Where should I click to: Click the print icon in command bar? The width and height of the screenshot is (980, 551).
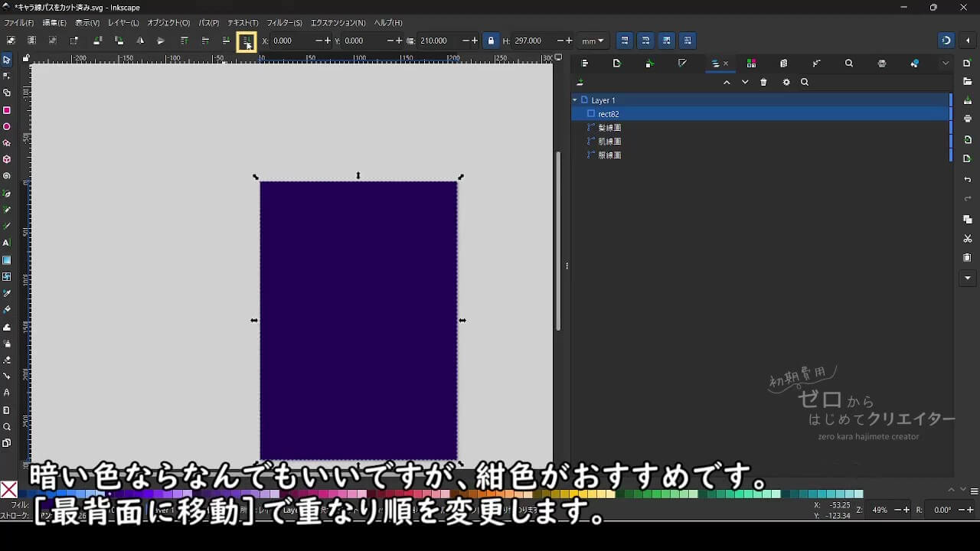968,119
